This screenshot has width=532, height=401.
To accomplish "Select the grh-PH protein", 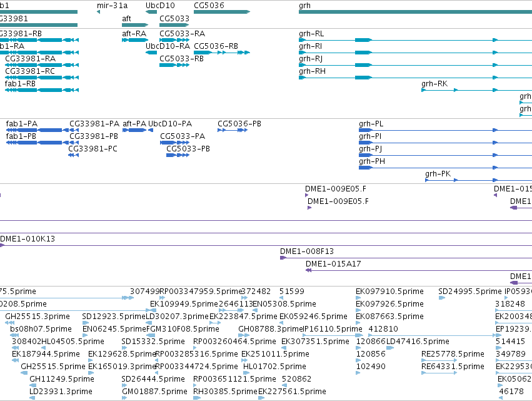I will 446,168.
